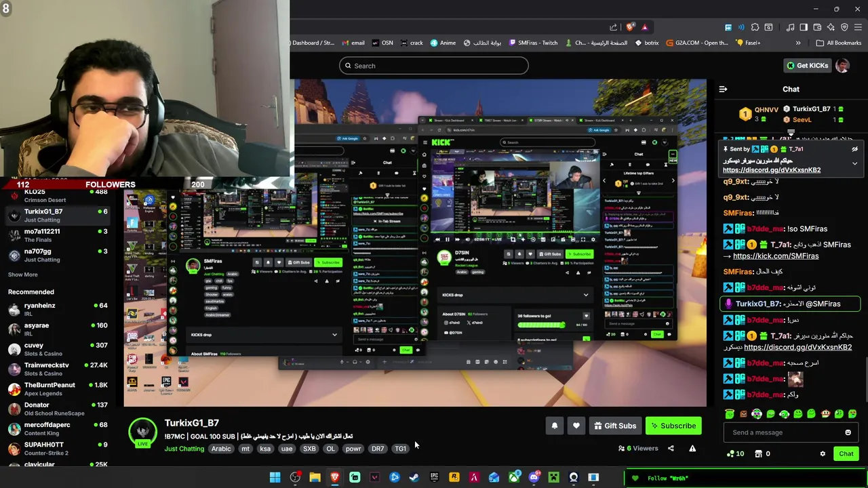Open Minecraft launcher from the taskbar
The width and height of the screenshot is (868, 488).
(553, 478)
